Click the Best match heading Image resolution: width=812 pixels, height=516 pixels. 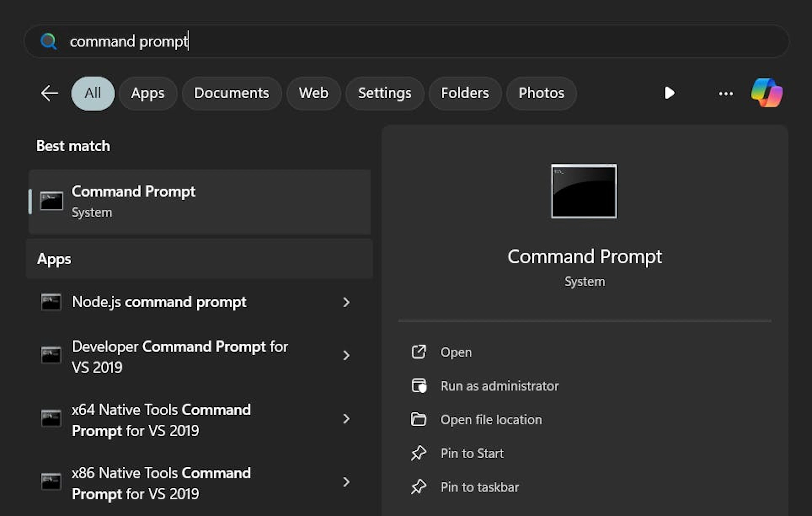click(73, 146)
